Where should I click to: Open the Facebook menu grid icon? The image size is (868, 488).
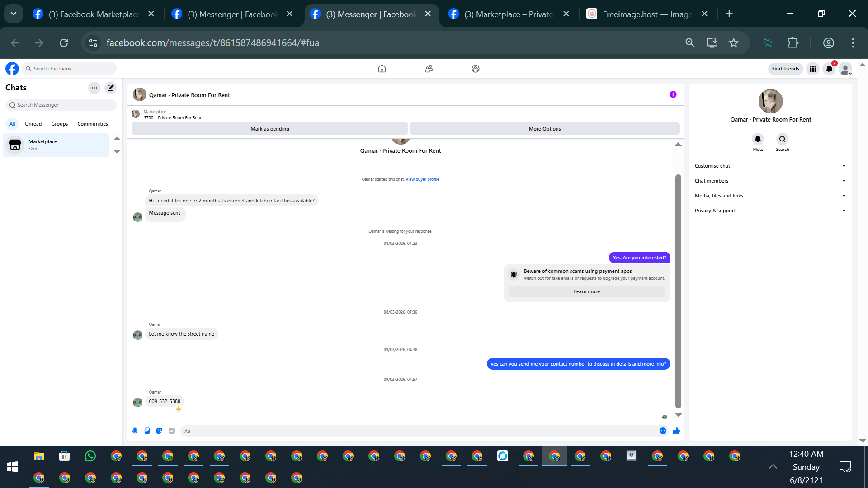tap(813, 69)
